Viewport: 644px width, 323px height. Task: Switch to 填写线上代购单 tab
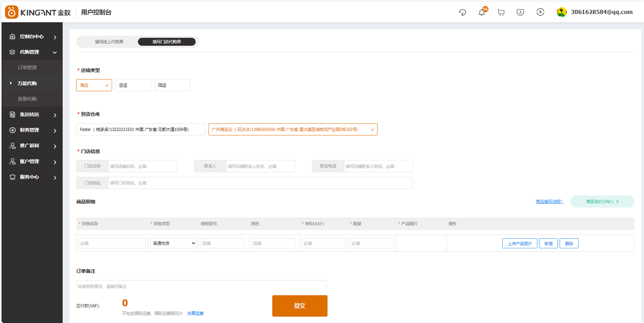[x=109, y=42]
